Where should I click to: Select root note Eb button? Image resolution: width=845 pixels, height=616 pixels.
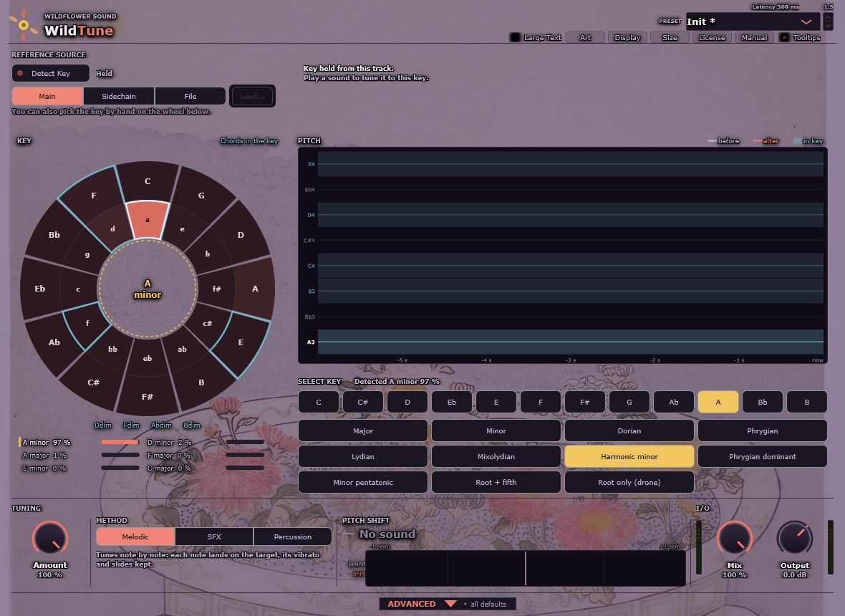(x=452, y=402)
